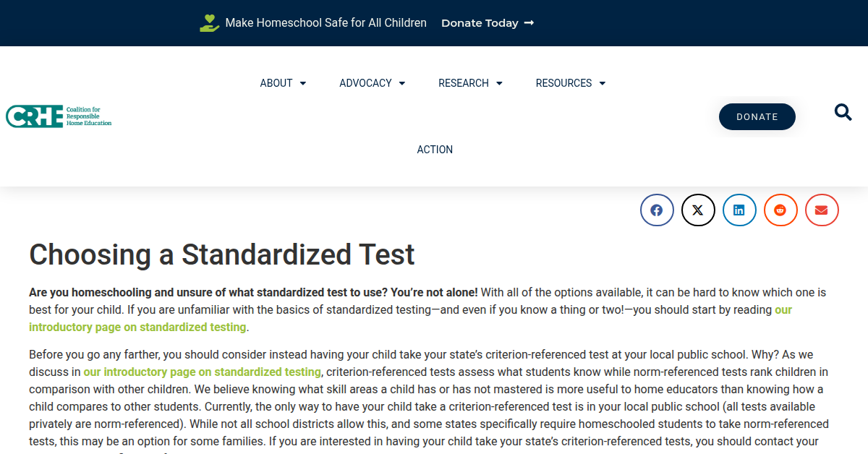
Task: Click the Choosing a Standardized Test heading
Action: (221, 254)
